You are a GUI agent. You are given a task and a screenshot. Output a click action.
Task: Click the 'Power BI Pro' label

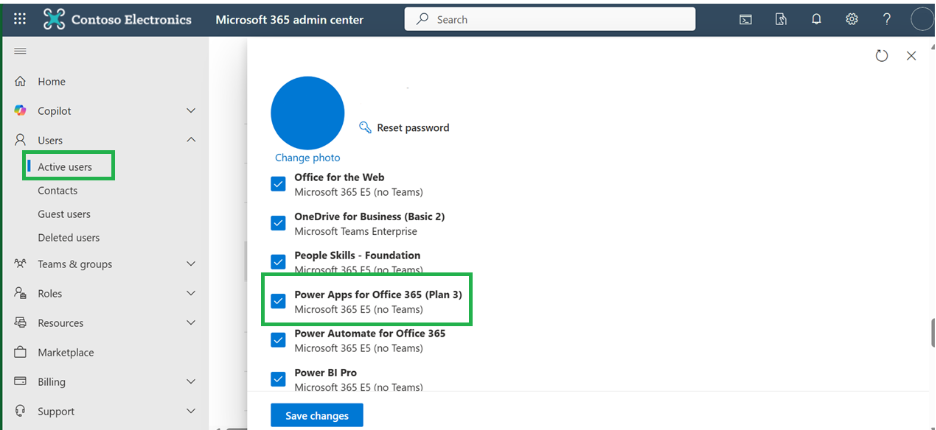coord(325,373)
